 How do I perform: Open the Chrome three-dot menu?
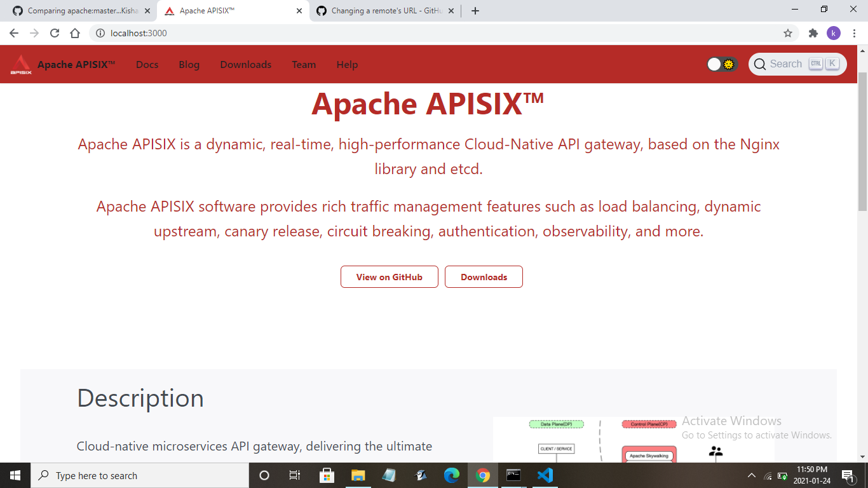(854, 33)
